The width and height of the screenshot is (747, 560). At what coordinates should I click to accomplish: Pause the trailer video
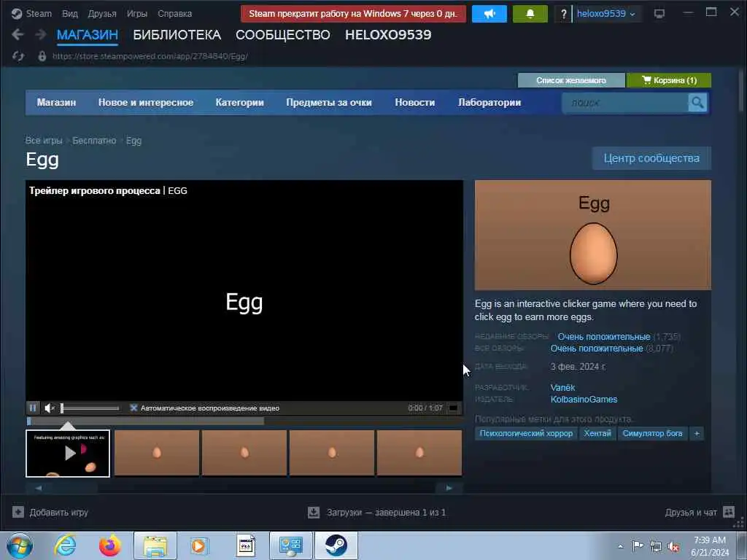33,408
